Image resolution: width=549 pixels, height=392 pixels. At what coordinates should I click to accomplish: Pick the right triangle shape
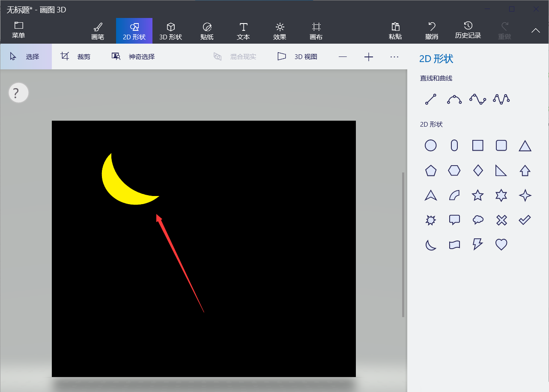(x=501, y=171)
